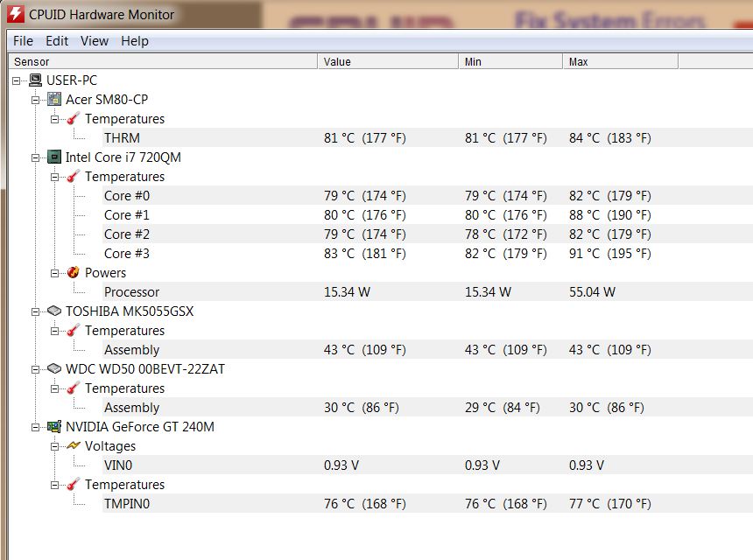Screen dimensions: 753x560
Task: Click Core #1 max value 88 °C (190 °F)
Action: tap(610, 215)
